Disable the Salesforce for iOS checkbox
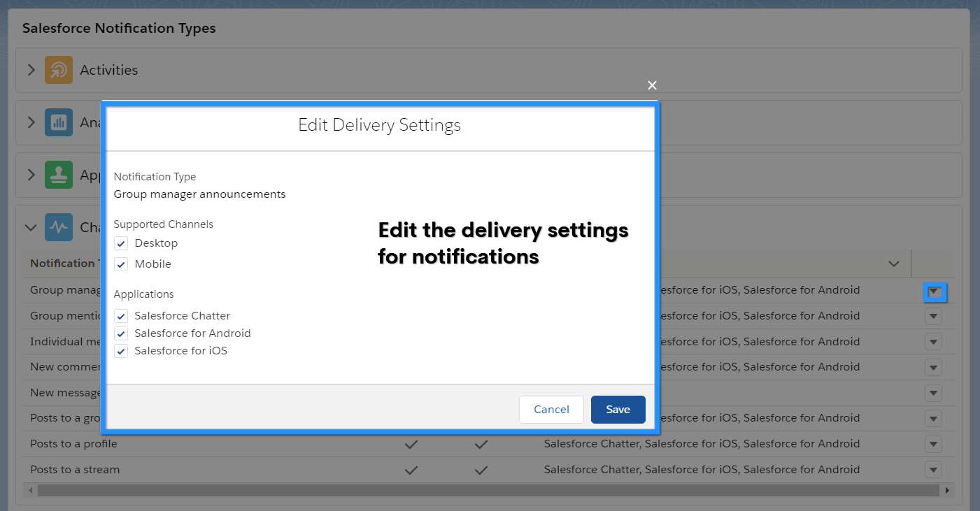This screenshot has width=980, height=511. pos(122,351)
